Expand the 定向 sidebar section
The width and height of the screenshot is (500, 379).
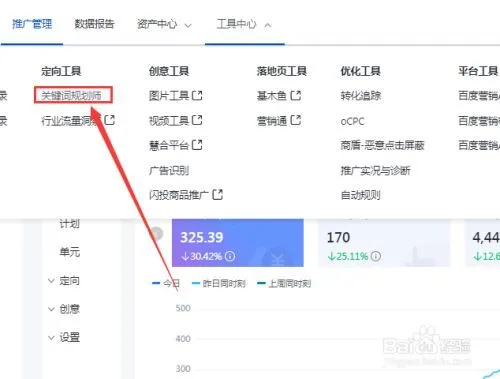64,281
